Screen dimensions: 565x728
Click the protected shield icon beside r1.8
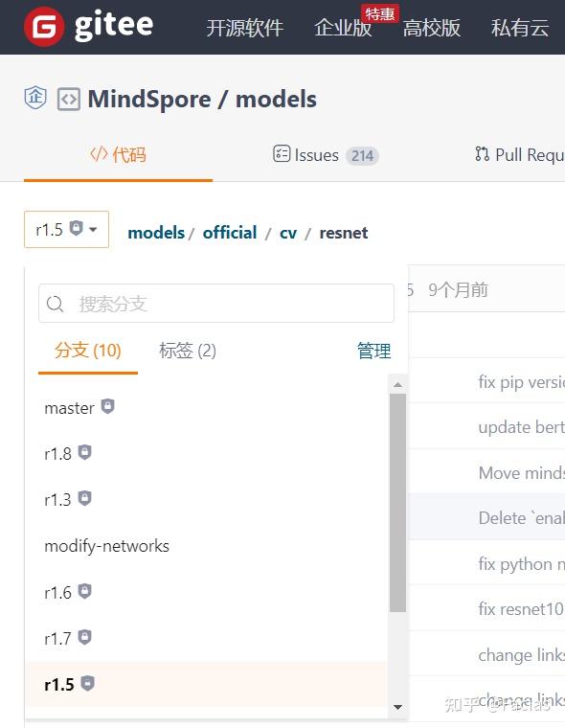[x=84, y=452]
